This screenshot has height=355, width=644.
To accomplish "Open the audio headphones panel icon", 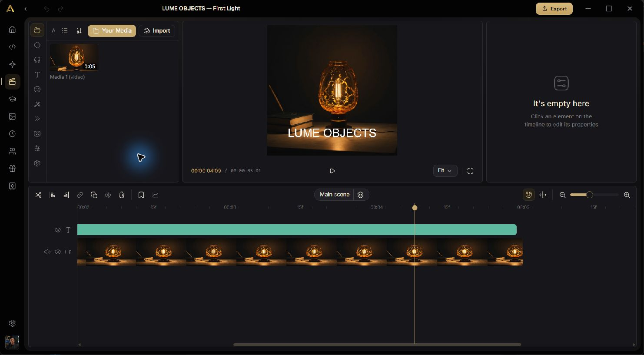I will point(37,60).
